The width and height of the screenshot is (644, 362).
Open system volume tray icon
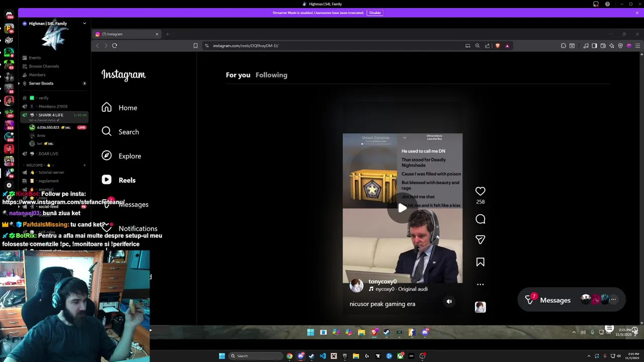[x=618, y=356]
